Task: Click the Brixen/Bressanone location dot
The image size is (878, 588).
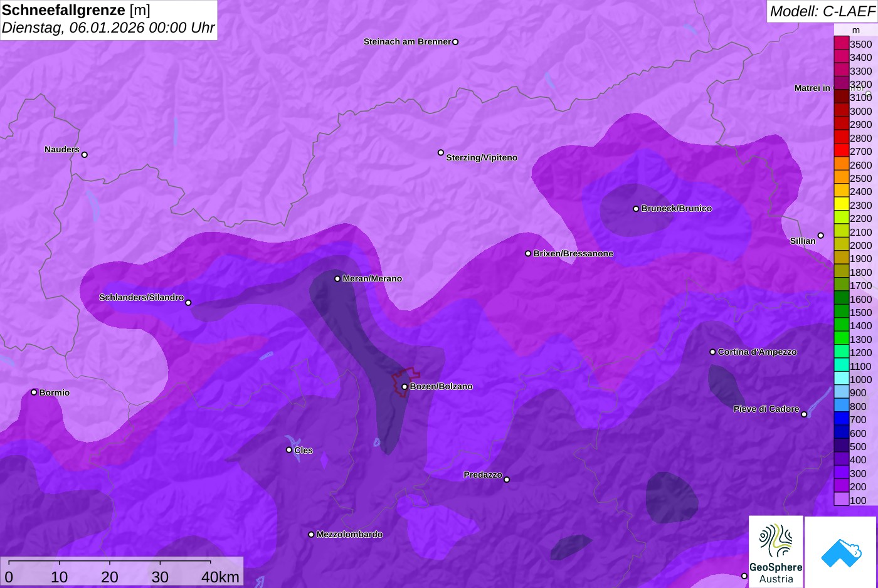Action: [528, 254]
